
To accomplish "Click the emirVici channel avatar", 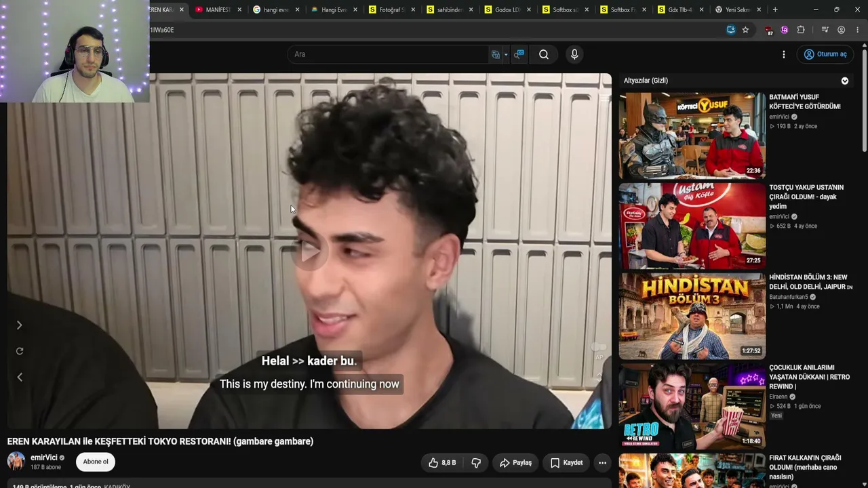I will (16, 462).
